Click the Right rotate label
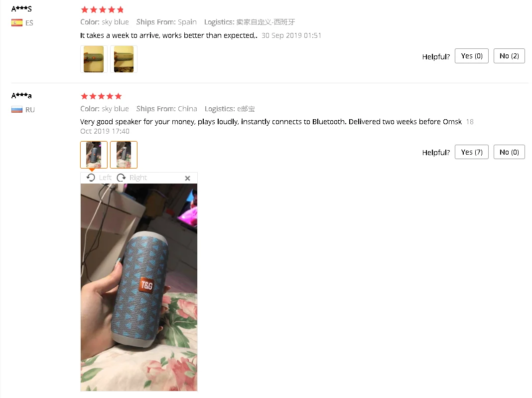 [x=138, y=178]
